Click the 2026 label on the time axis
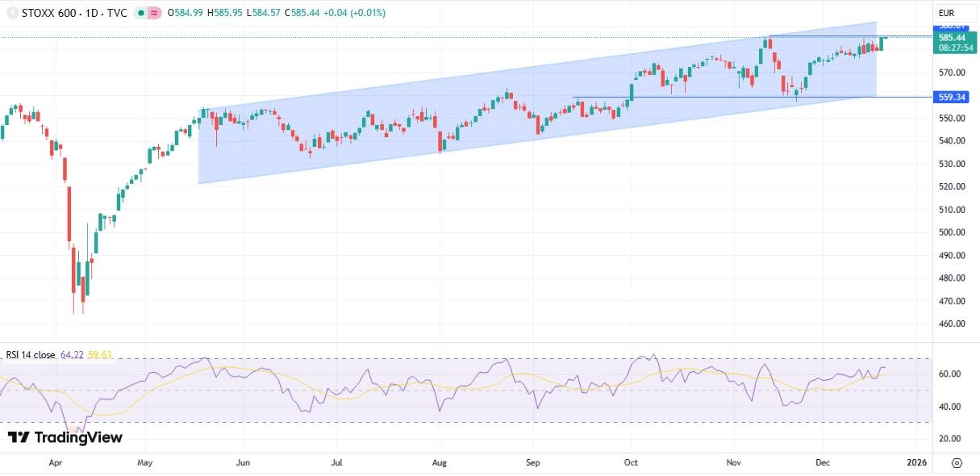Screen dimensions: 980x476 [x=915, y=463]
